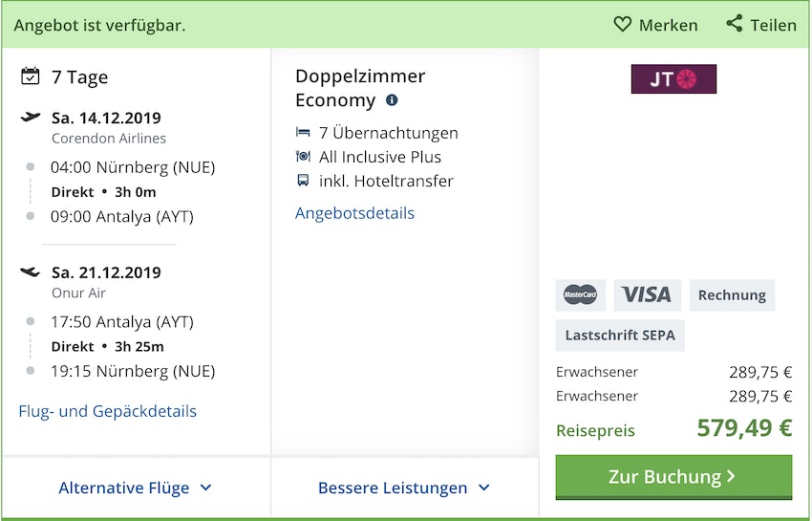812x521 pixels.
Task: Click the JT tour operator logo
Action: [673, 79]
